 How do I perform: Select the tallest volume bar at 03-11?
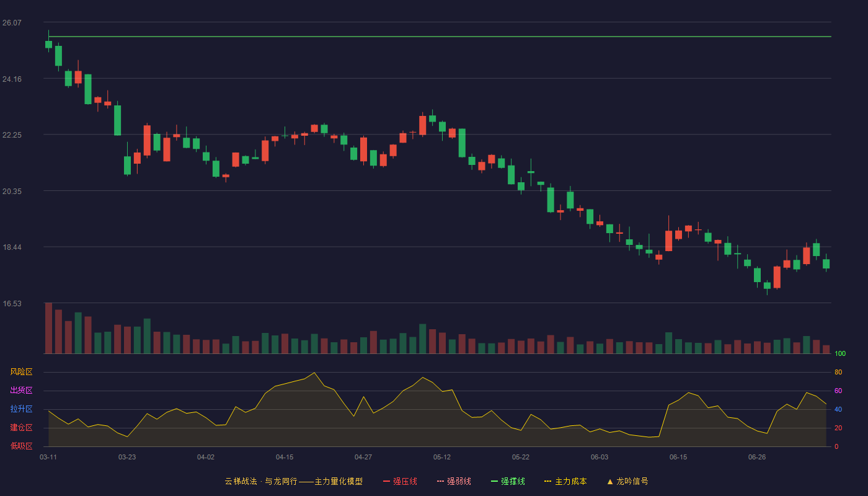coord(48,328)
